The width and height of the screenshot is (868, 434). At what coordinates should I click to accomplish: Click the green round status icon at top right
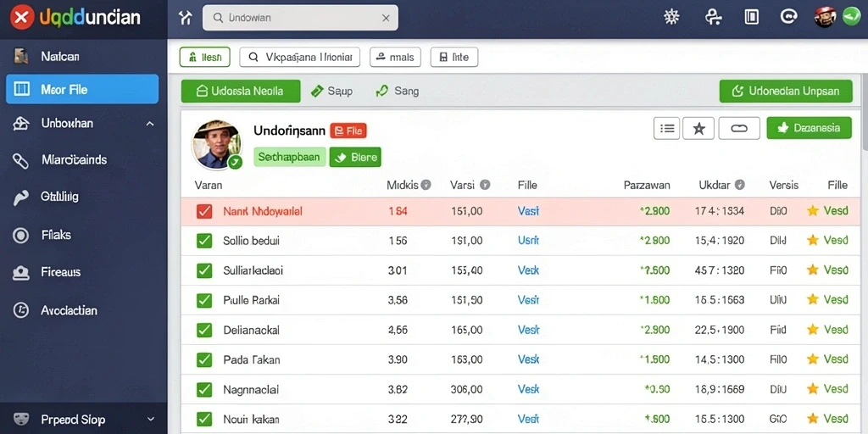click(x=851, y=17)
